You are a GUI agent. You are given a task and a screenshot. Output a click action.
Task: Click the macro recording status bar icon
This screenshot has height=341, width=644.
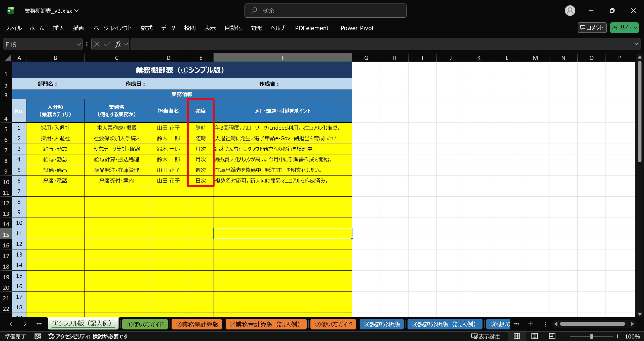pos(38,336)
